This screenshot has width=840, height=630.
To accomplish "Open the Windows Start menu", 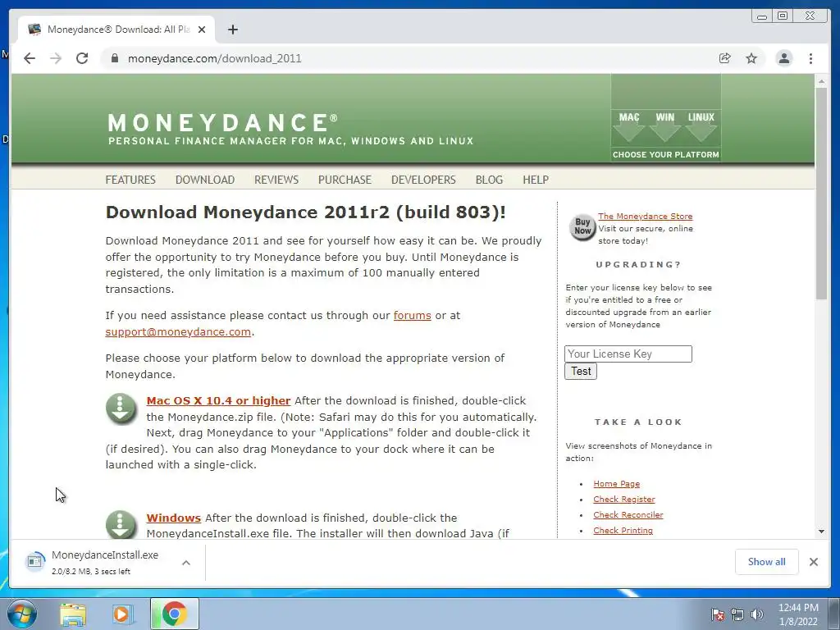I will click(x=21, y=614).
